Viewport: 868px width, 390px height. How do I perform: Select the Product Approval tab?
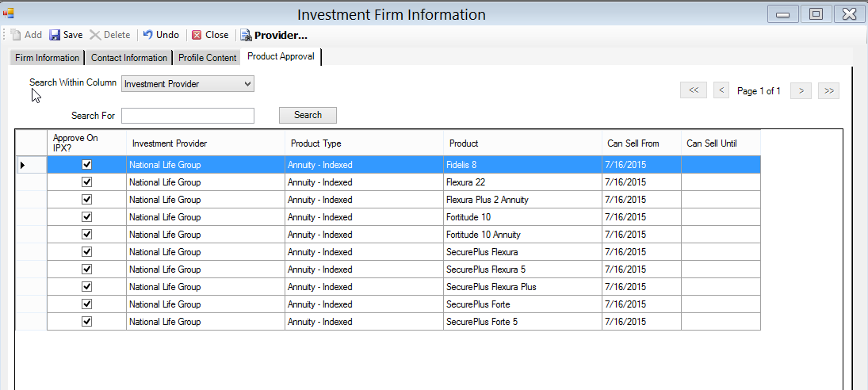point(281,56)
